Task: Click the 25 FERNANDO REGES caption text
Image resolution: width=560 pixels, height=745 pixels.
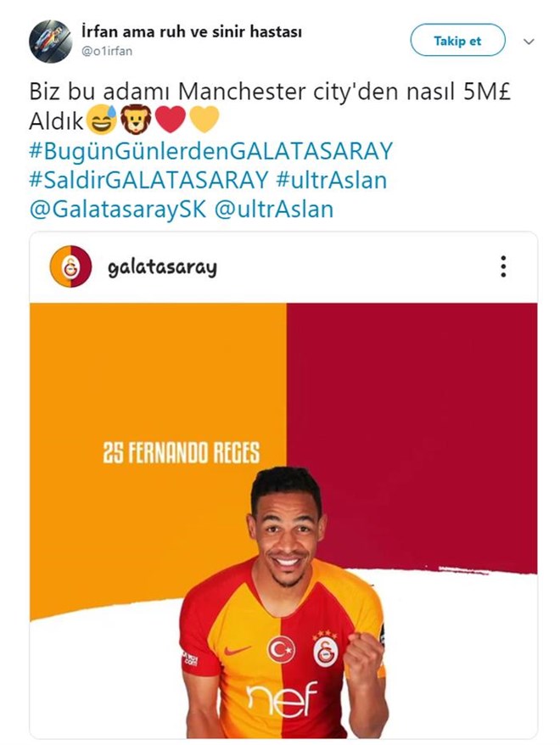Action: pos(182,452)
